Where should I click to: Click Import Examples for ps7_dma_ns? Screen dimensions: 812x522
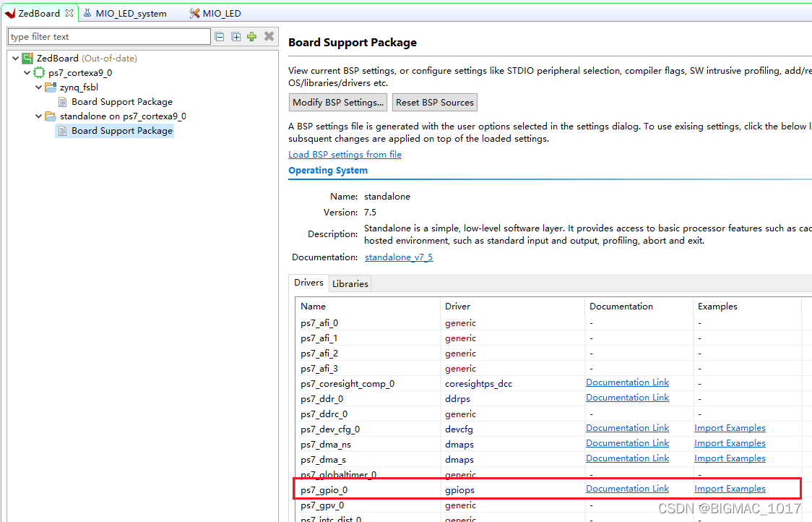pyautogui.click(x=730, y=442)
